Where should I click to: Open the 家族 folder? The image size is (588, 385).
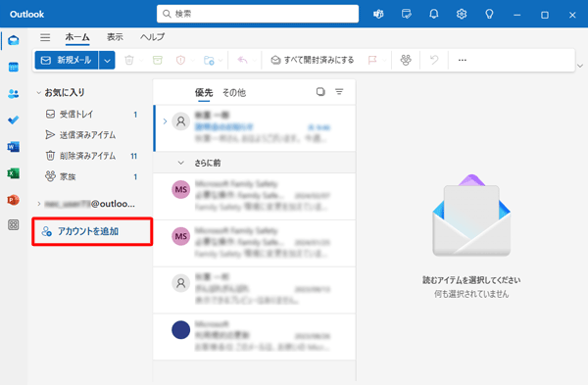click(91, 176)
